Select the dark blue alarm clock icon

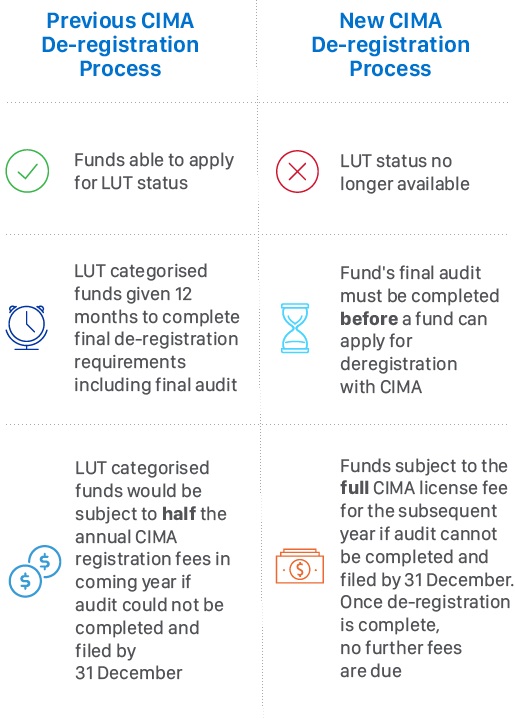point(26,327)
